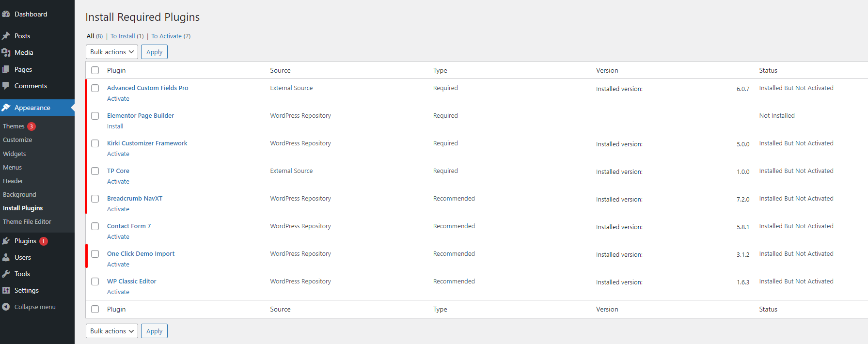Open the Dashboard menu item
This screenshot has height=344, width=868.
click(37, 14)
